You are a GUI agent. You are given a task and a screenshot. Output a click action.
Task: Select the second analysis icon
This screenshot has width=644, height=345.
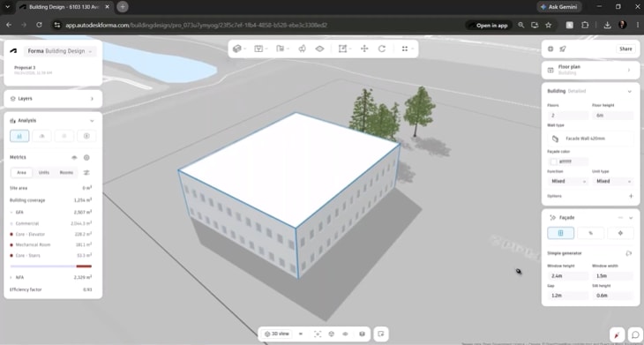click(x=41, y=136)
